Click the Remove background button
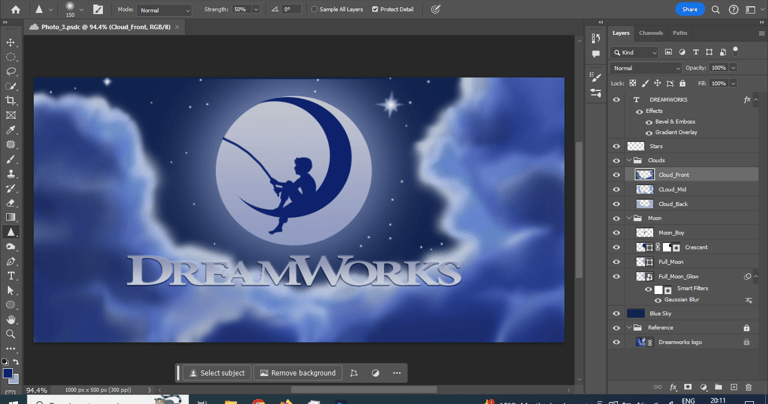The width and height of the screenshot is (768, 404). point(298,373)
